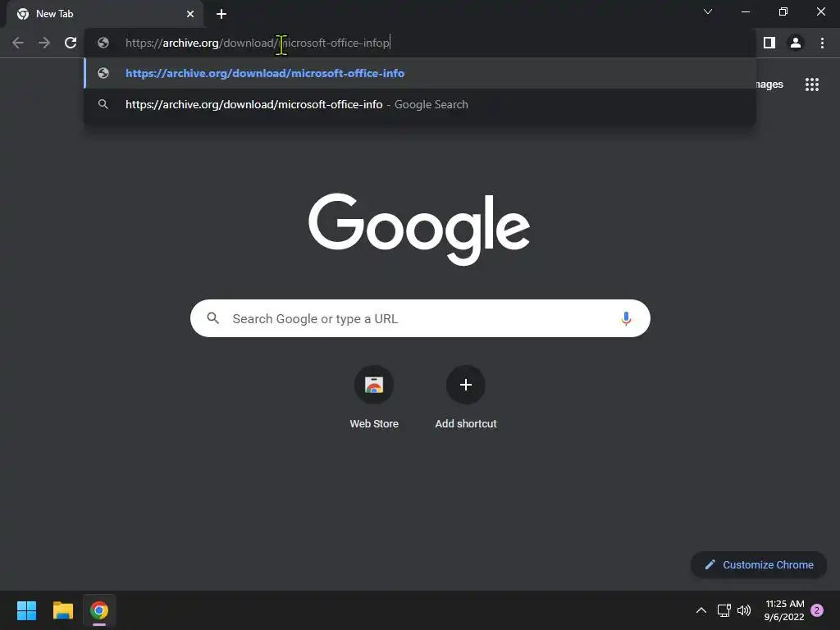Open the Chrome profile avatar
840x630 pixels.
(x=796, y=43)
